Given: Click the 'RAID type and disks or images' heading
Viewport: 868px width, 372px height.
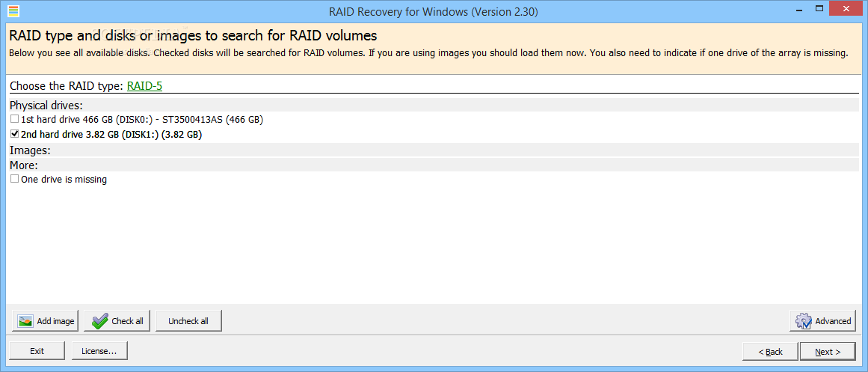Looking at the screenshot, I should pyautogui.click(x=193, y=36).
